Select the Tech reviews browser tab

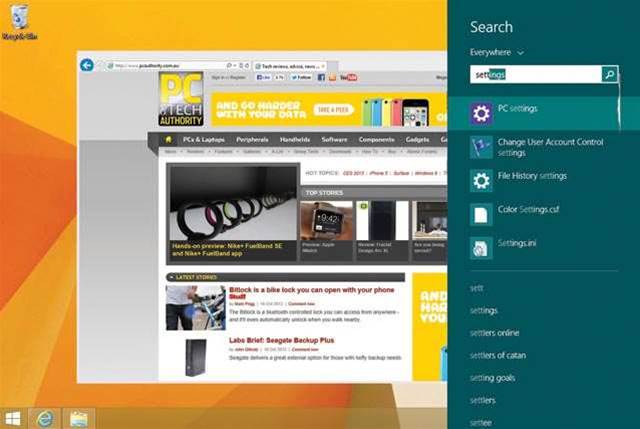click(x=290, y=66)
